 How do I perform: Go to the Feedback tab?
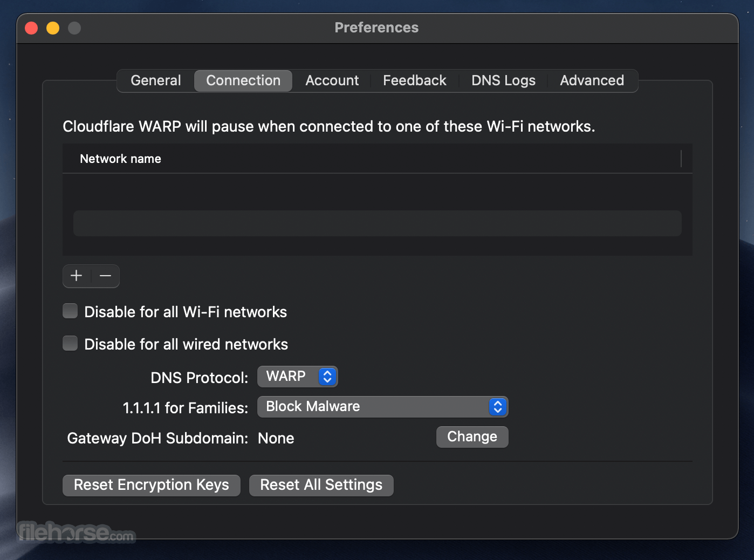415,81
